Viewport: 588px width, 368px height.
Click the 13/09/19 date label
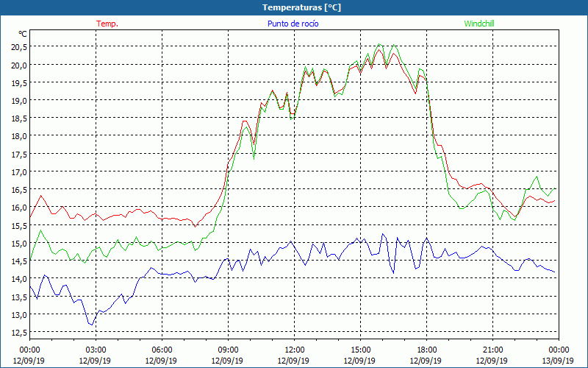point(558,361)
